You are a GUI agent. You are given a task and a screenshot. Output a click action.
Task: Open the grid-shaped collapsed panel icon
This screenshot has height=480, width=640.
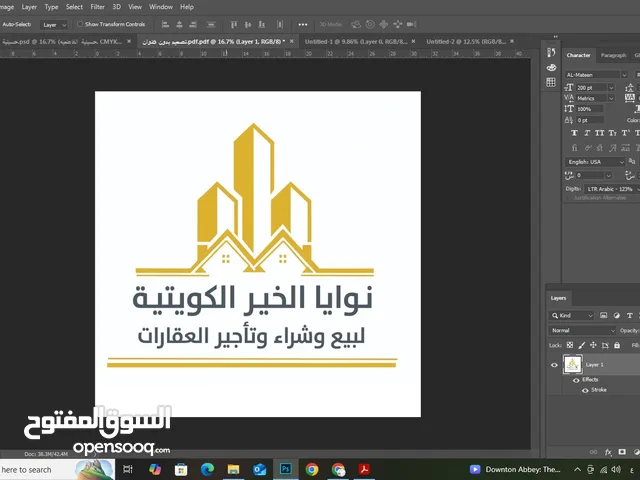[551, 82]
